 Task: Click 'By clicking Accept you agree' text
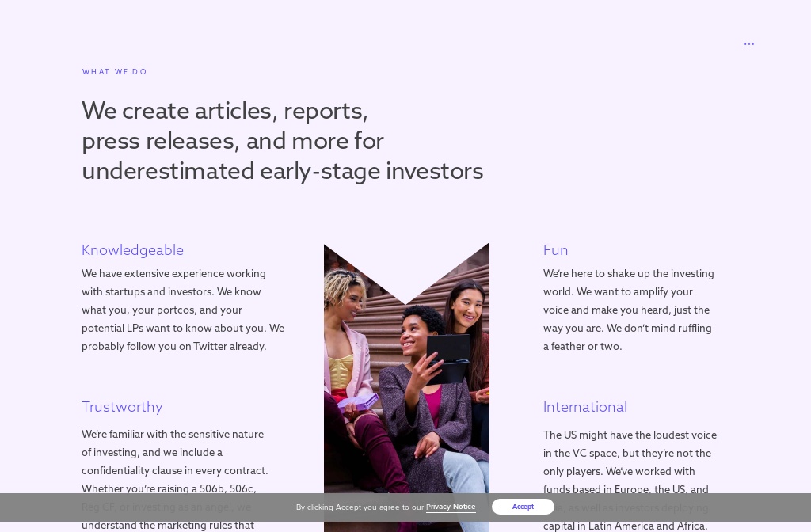(360, 507)
